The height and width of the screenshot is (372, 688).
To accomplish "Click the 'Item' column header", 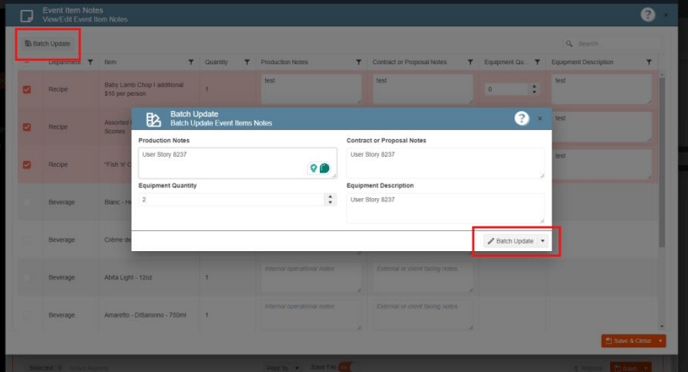I will [x=111, y=62].
